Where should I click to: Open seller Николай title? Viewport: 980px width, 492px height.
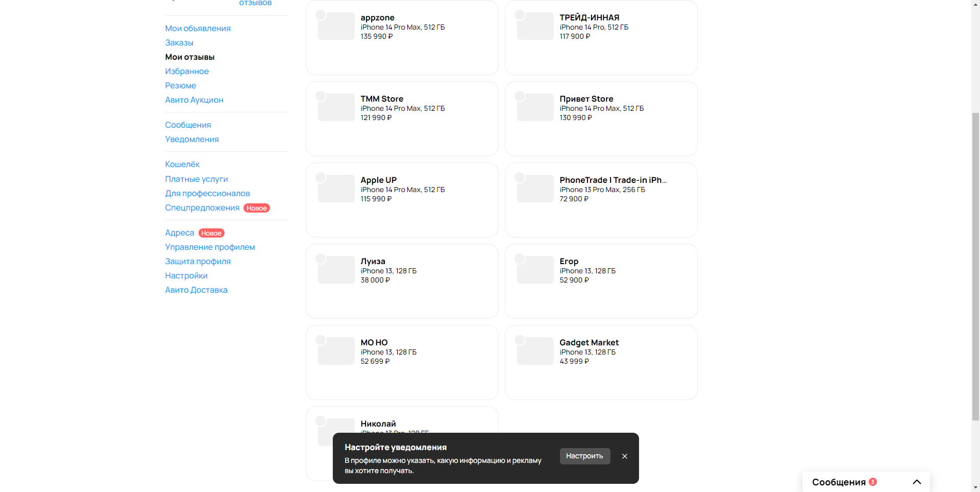click(378, 424)
